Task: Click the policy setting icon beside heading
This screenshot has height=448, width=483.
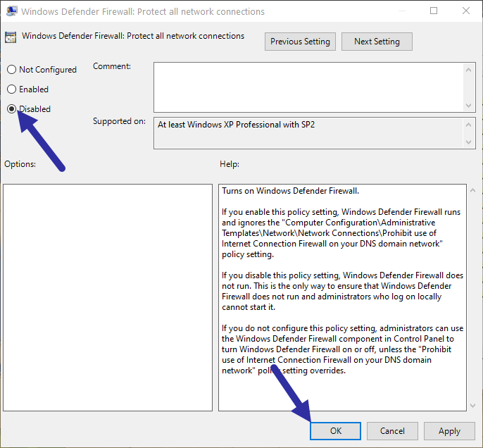Action: point(11,37)
